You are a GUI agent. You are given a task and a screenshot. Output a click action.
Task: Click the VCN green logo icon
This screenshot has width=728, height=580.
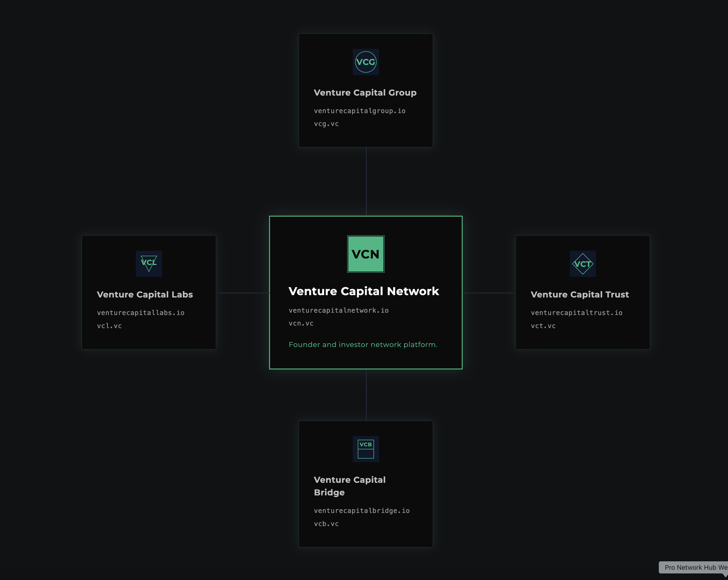[366, 254]
